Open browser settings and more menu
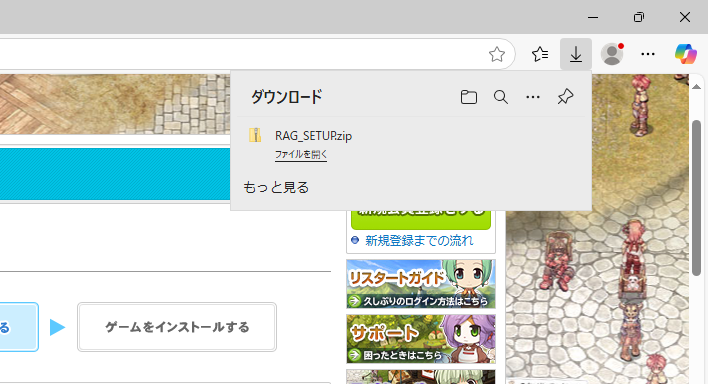Viewport: 708px width, 384px height. 648,54
